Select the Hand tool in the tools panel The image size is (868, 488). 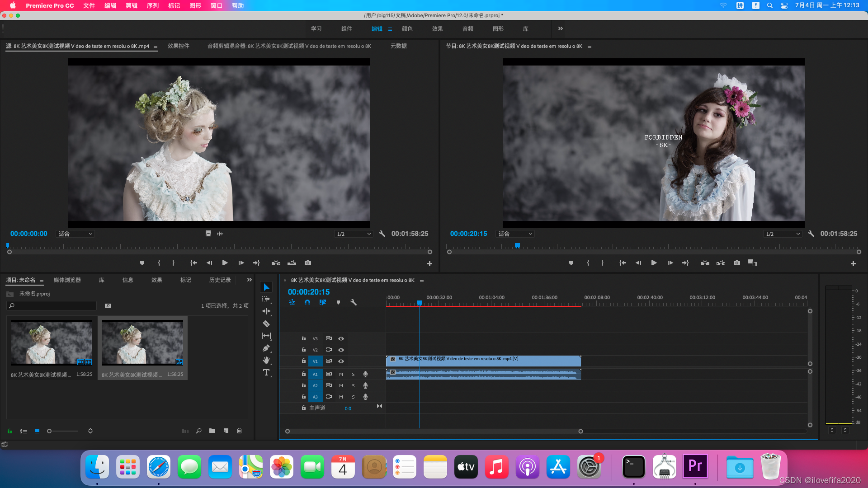click(x=266, y=360)
